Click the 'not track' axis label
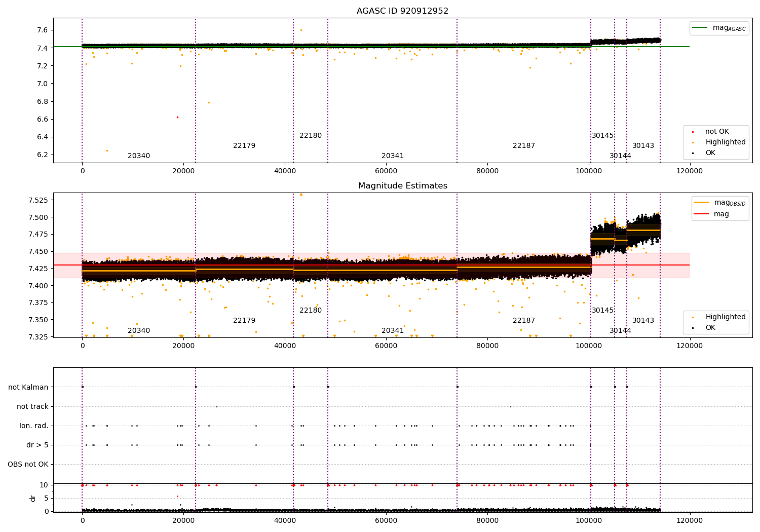The height and width of the screenshot is (532, 760). 32,406
